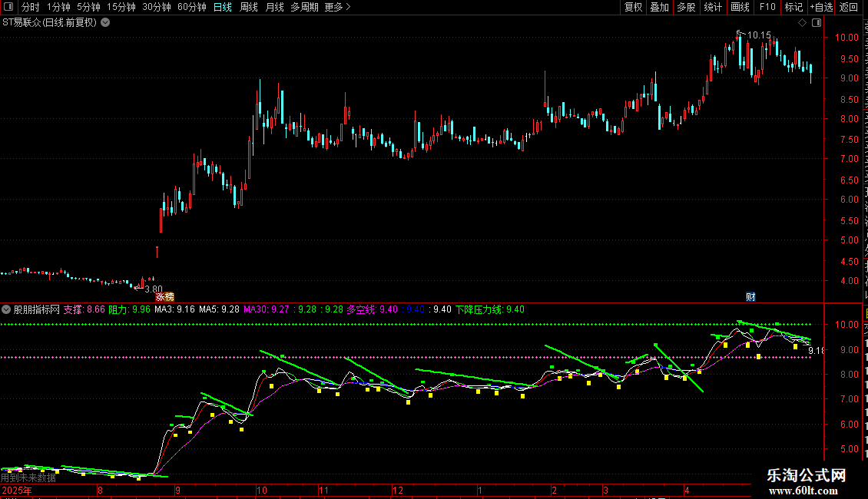Screen dimensions: 868x499
Task: Switch to 周线 weekly chart
Action: pos(249,7)
